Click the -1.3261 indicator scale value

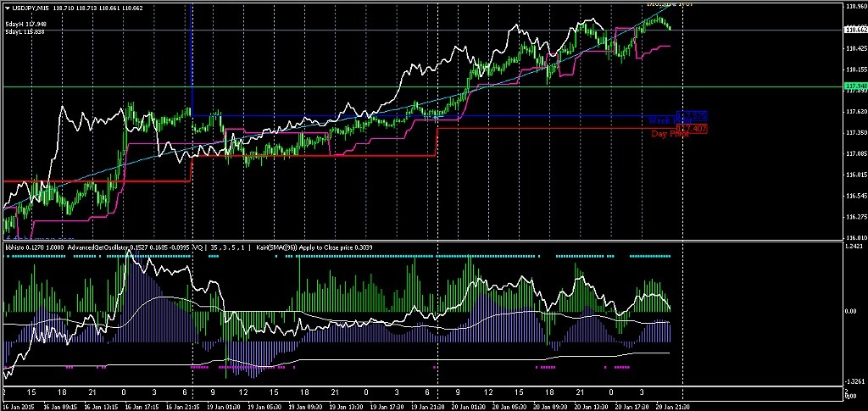(x=855, y=381)
